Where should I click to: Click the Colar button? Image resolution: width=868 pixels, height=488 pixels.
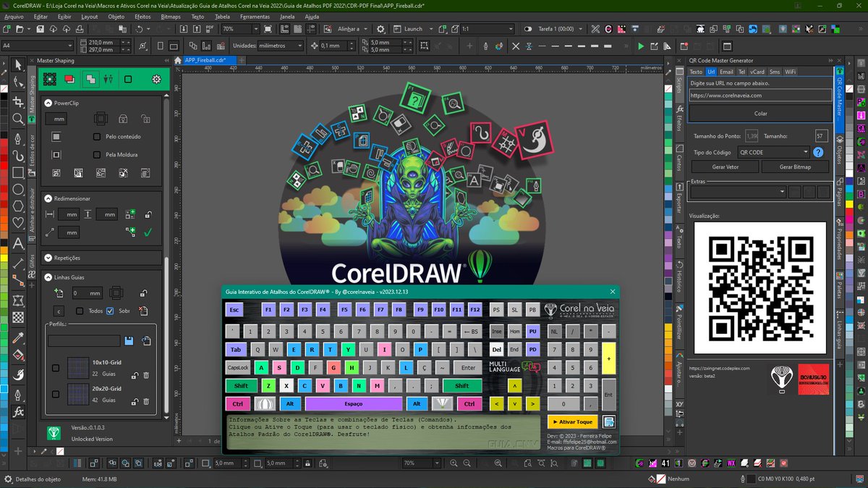click(760, 114)
